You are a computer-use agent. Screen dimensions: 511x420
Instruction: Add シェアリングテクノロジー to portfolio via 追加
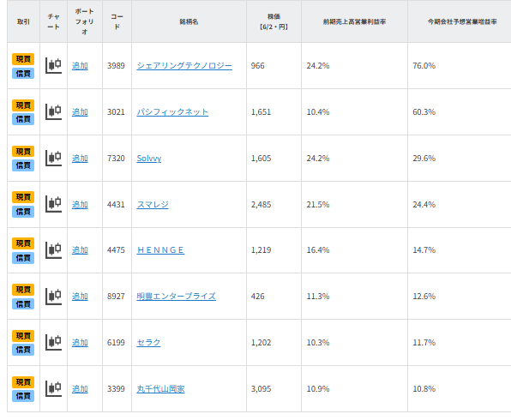(80, 66)
